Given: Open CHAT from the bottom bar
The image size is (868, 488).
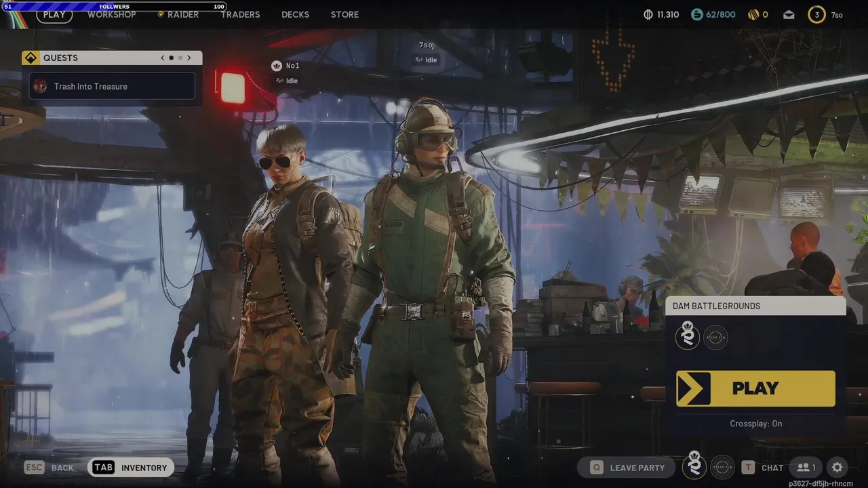Looking at the screenshot, I should pyautogui.click(x=772, y=468).
